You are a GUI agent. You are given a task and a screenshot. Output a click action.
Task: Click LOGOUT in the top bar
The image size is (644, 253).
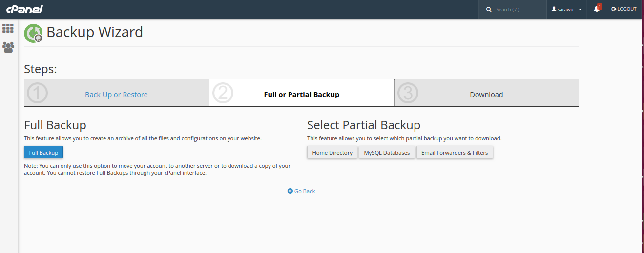[x=624, y=9]
